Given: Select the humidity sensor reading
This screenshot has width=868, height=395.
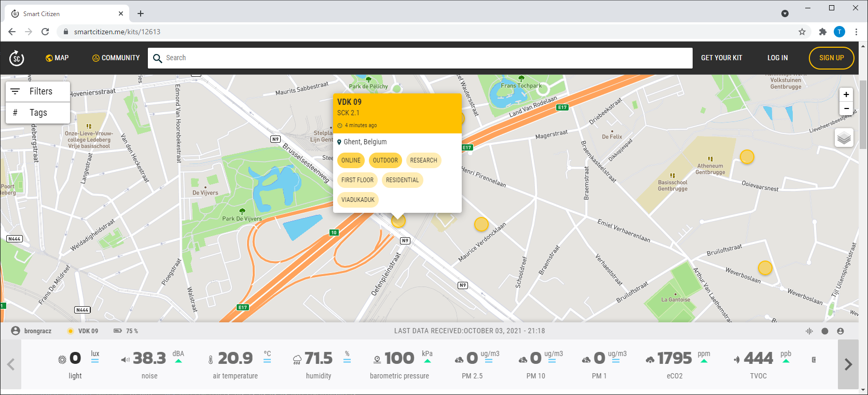Looking at the screenshot, I should 321,365.
